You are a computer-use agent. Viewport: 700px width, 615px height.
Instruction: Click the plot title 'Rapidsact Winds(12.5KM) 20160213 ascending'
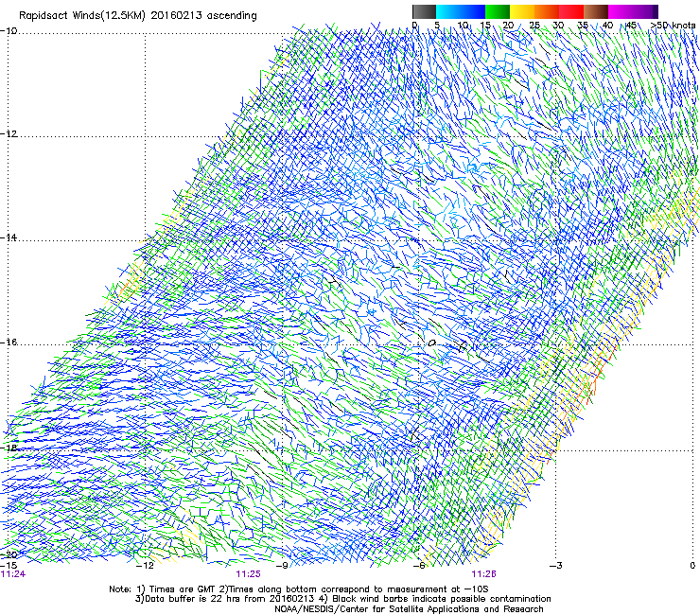[x=138, y=16]
